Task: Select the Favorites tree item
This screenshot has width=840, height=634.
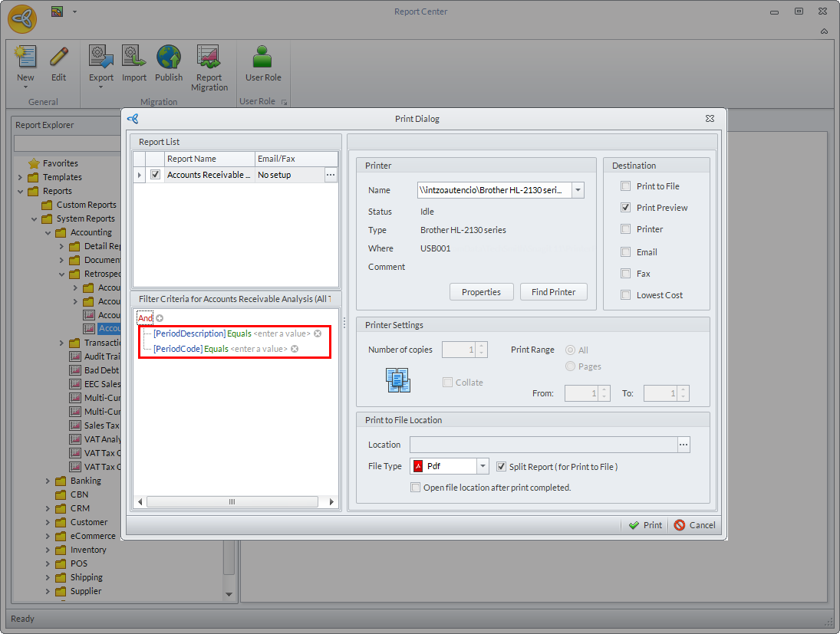Action: point(60,163)
